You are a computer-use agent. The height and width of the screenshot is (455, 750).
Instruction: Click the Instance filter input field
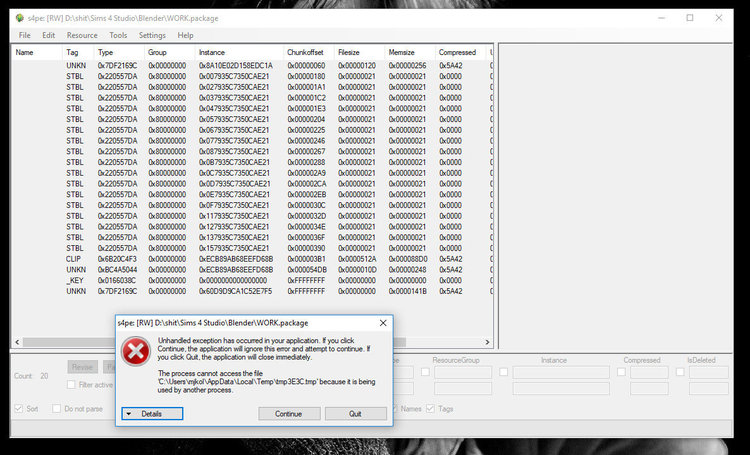click(x=561, y=372)
